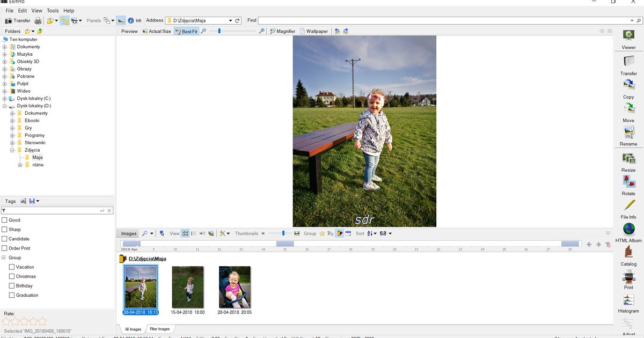The height and width of the screenshot is (338, 644).
Task: Tick the Order Print checkbox
Action: tap(5, 248)
